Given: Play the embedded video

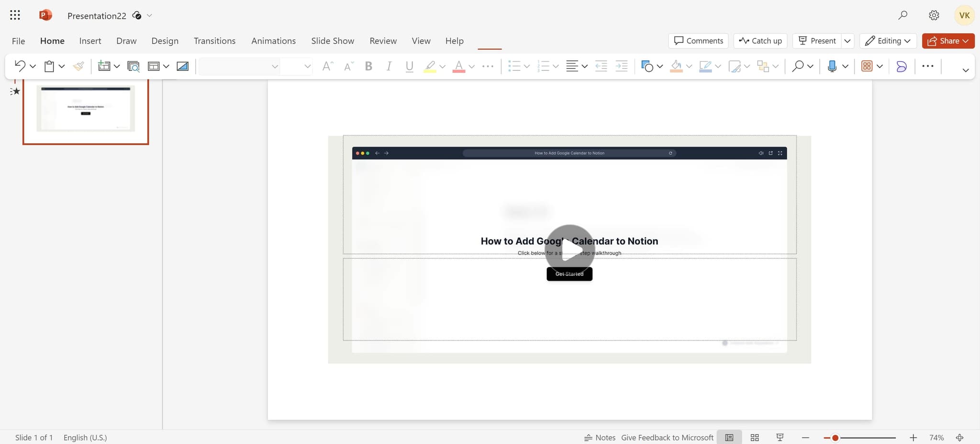Looking at the screenshot, I should coord(569,250).
